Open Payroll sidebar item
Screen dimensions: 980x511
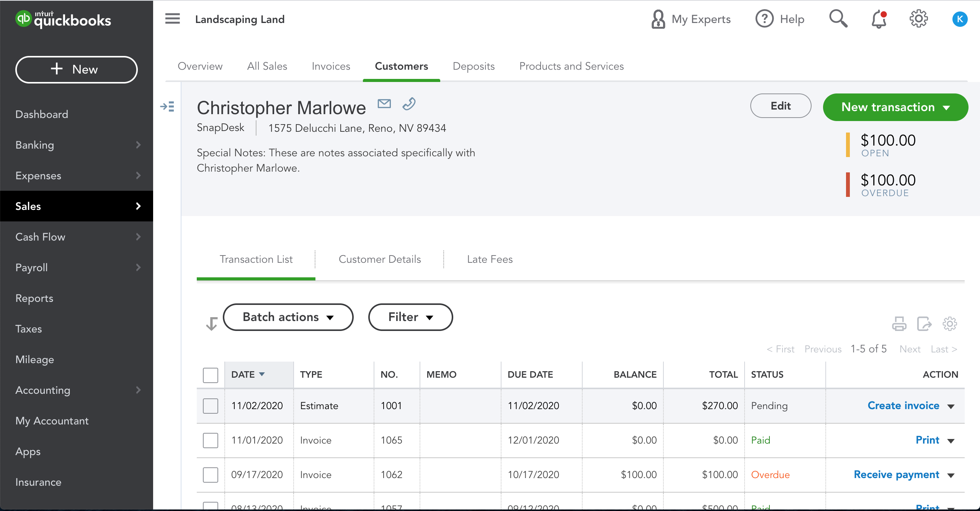77,267
